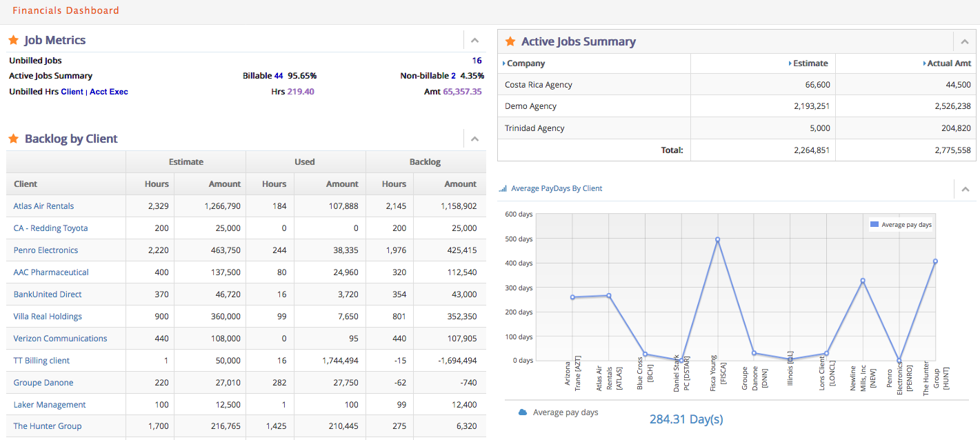The height and width of the screenshot is (440, 980).
Task: Open Unbilled Hrs by Acct Exec link
Action: tap(109, 92)
